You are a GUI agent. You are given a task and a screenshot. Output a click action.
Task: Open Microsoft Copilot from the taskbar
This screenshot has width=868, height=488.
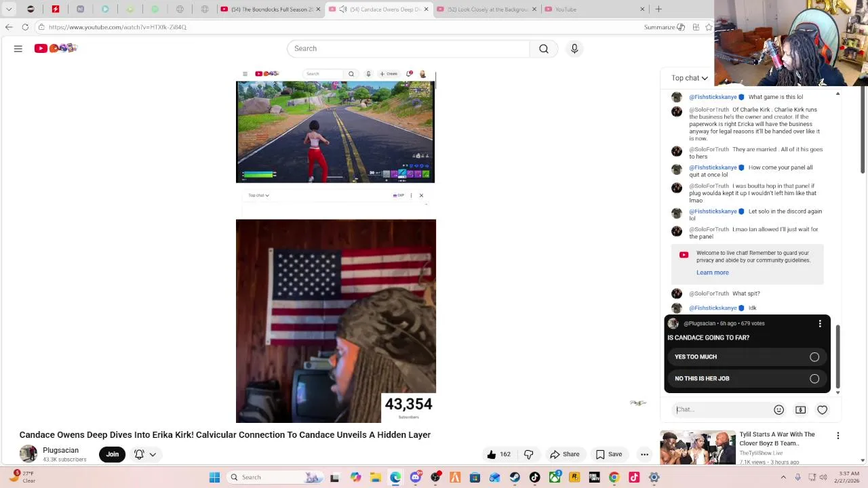355,477
